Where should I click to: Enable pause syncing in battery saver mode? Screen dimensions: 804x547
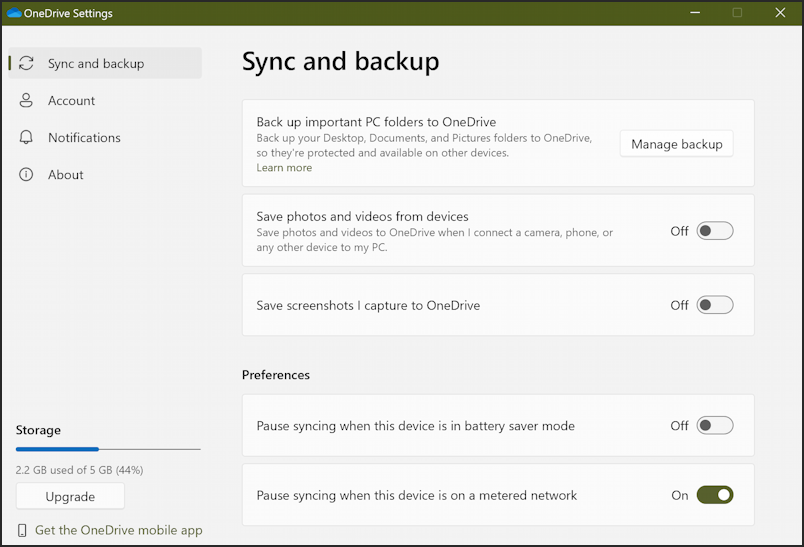click(x=715, y=425)
